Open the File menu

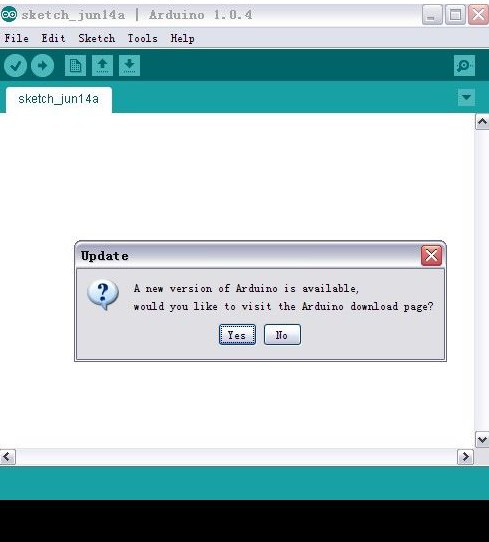(17, 38)
